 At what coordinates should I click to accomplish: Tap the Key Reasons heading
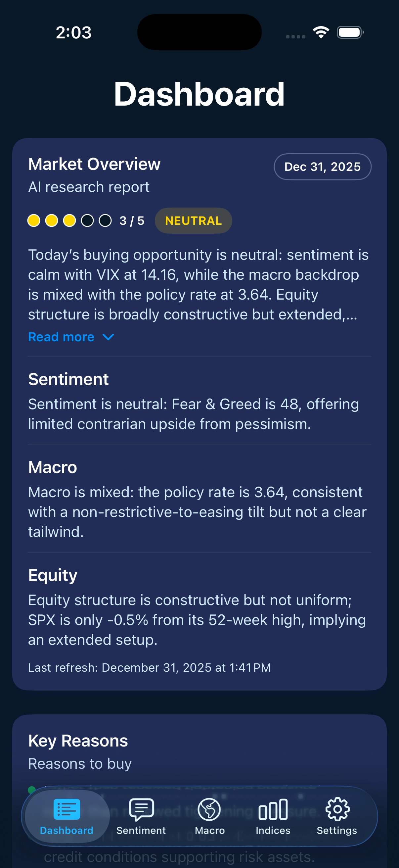pyautogui.click(x=78, y=741)
